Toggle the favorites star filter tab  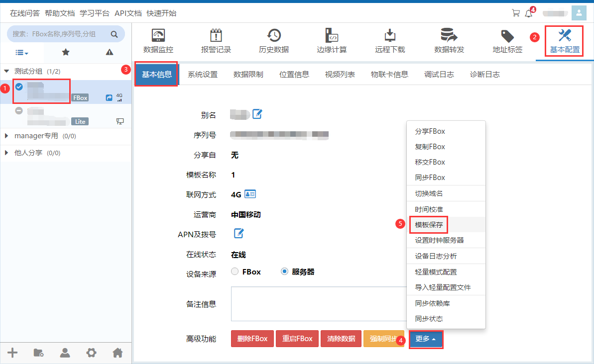click(66, 52)
